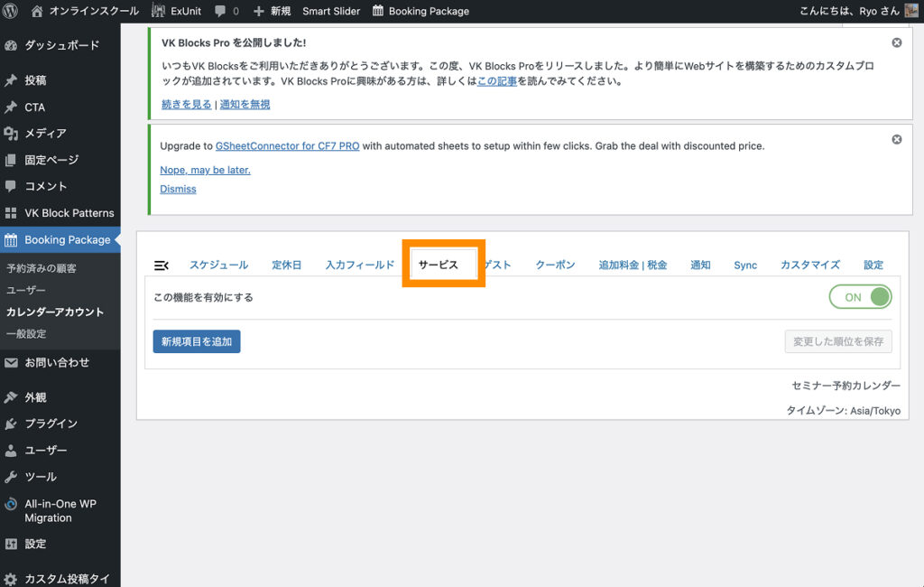Open メディア in the sidebar
924x587 pixels.
[x=45, y=134]
